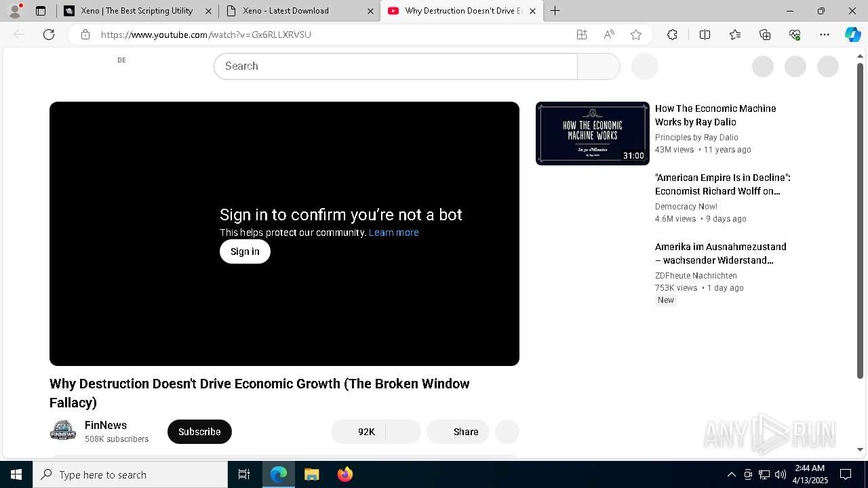Click the scrollbar down arrow
The width and height of the screenshot is (868, 488).
[x=860, y=449]
